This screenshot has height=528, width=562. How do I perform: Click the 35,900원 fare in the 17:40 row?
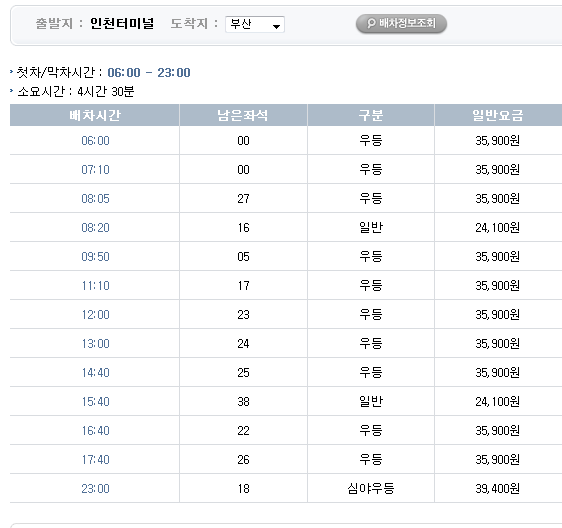(x=497, y=460)
